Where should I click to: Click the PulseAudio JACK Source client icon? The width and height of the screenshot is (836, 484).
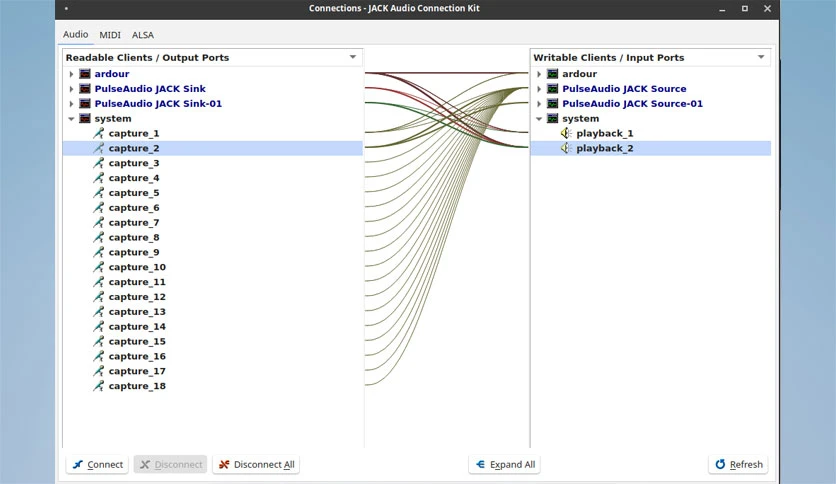553,88
